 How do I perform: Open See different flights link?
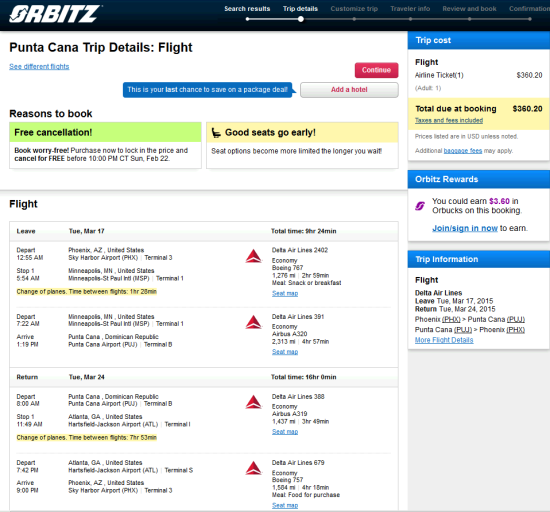(39, 67)
